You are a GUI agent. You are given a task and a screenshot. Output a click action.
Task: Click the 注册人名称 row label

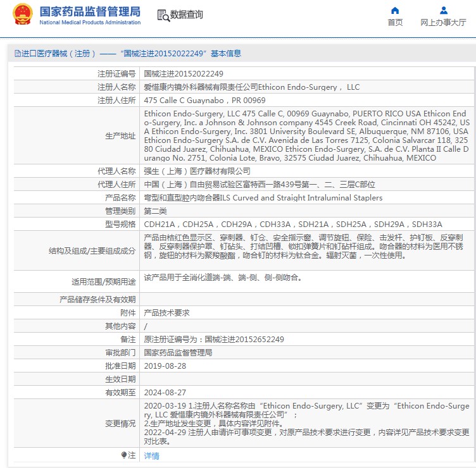click(x=116, y=87)
